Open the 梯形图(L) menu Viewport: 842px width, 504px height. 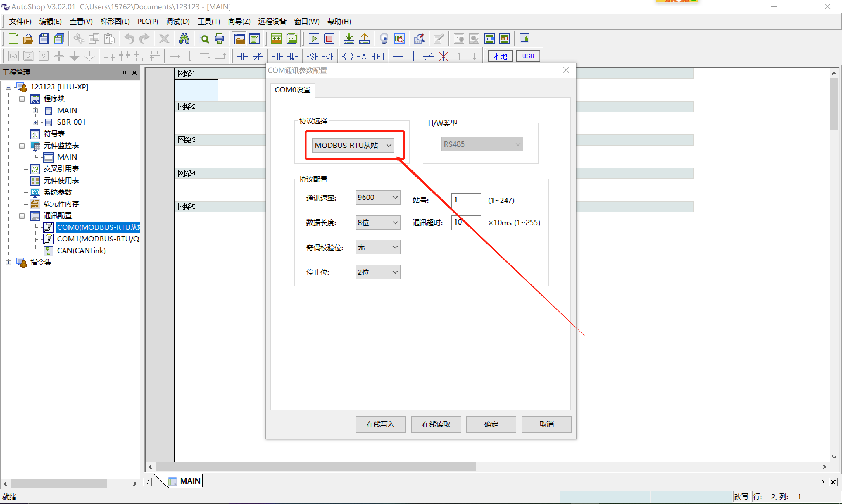[x=115, y=21]
